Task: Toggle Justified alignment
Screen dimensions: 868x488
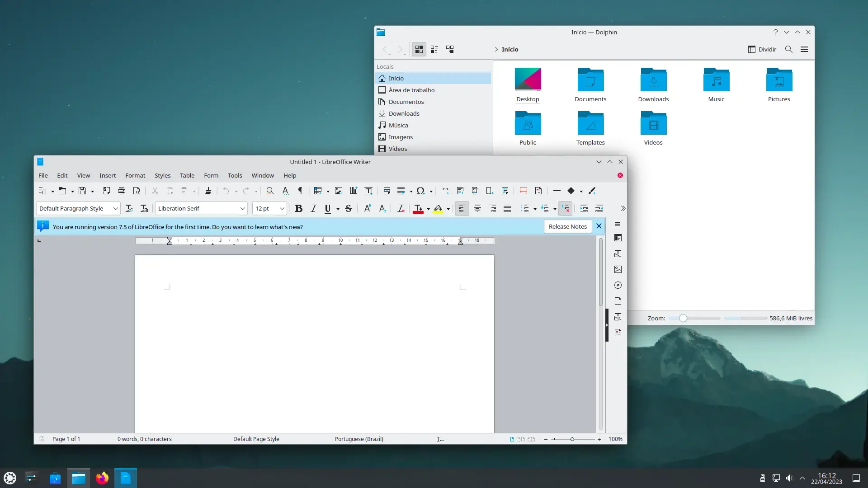Action: (x=507, y=208)
